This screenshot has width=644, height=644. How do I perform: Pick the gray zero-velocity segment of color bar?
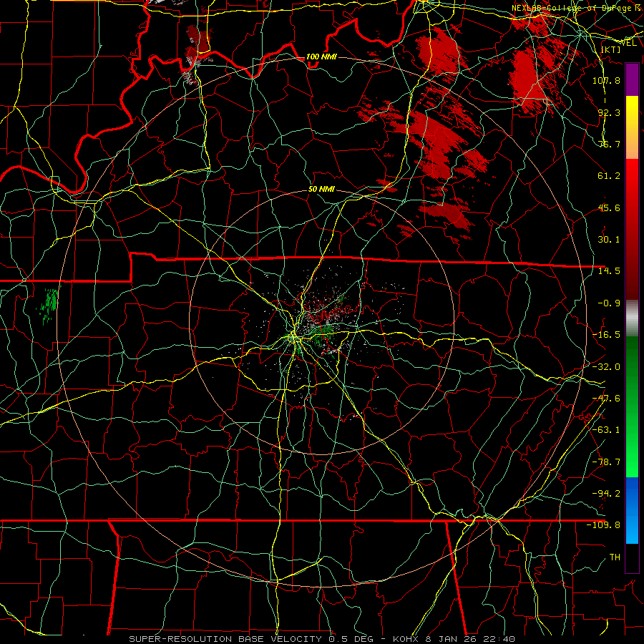tap(632, 318)
